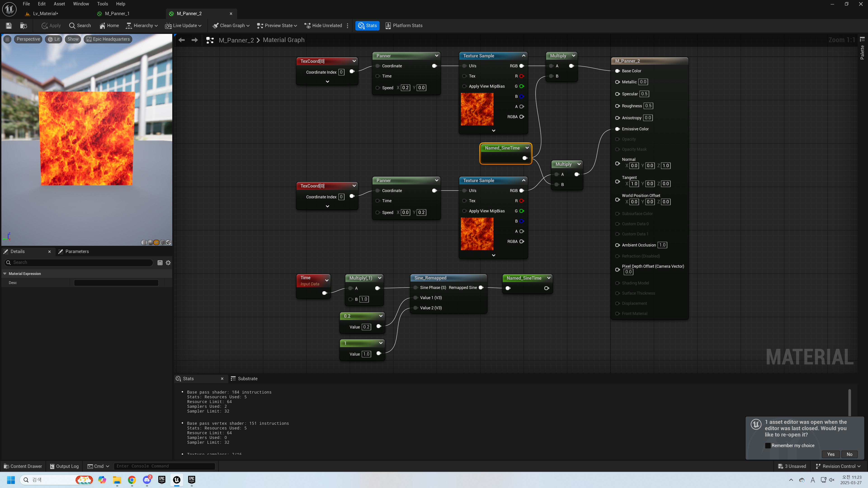This screenshot has height=488, width=868.
Task: Open the Hierarchy dropdown
Action: 142,26
